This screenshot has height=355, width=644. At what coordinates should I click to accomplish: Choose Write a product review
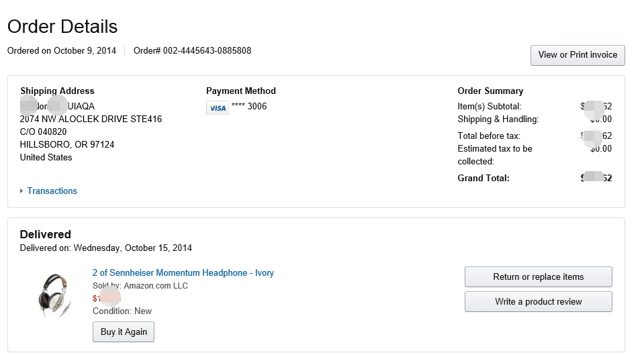(x=538, y=302)
